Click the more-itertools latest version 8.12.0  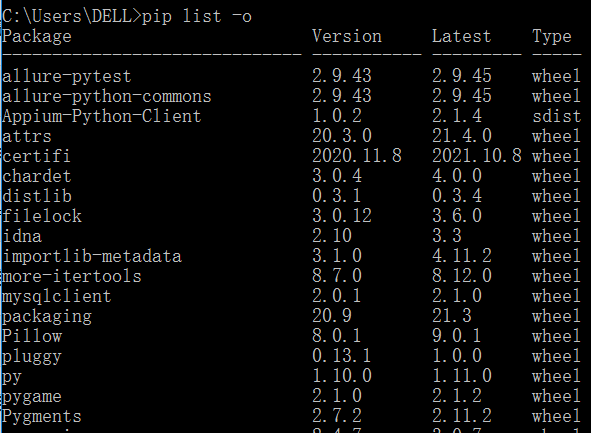(462, 275)
